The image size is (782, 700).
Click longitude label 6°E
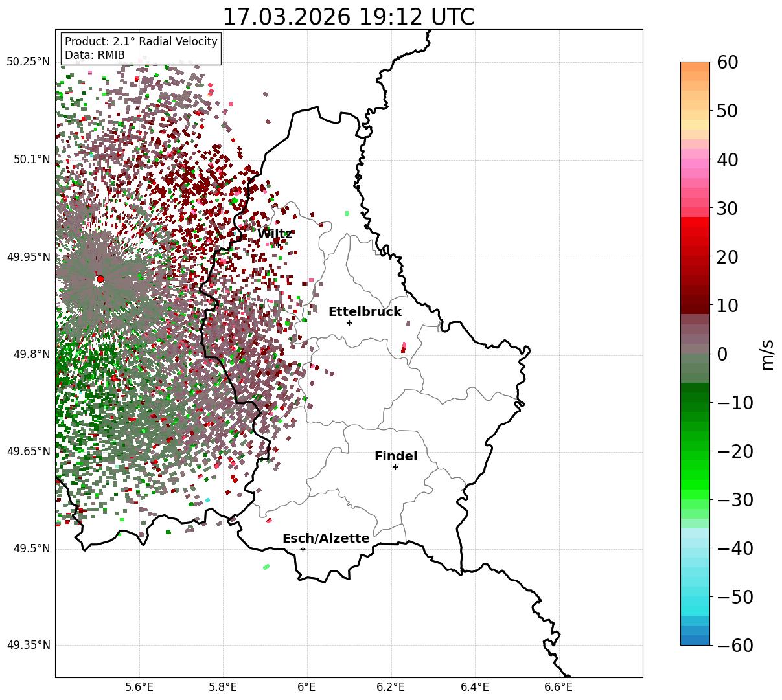tap(306, 687)
